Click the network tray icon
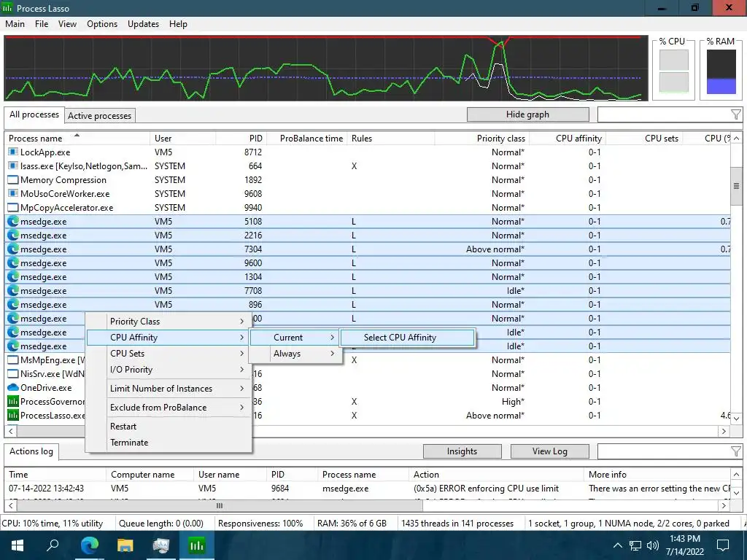Screen dimensions: 747x560 click(x=635, y=545)
